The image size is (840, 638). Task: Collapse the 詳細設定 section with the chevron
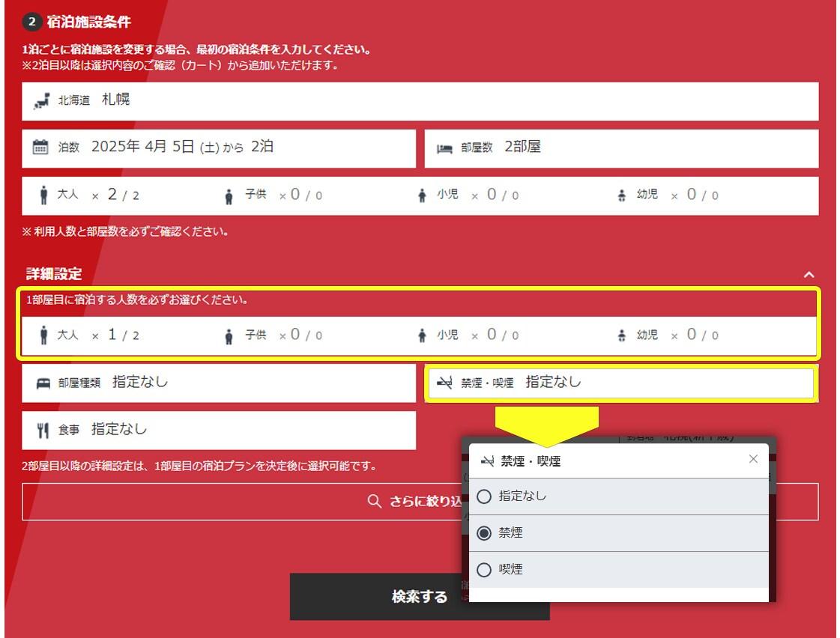(x=809, y=275)
